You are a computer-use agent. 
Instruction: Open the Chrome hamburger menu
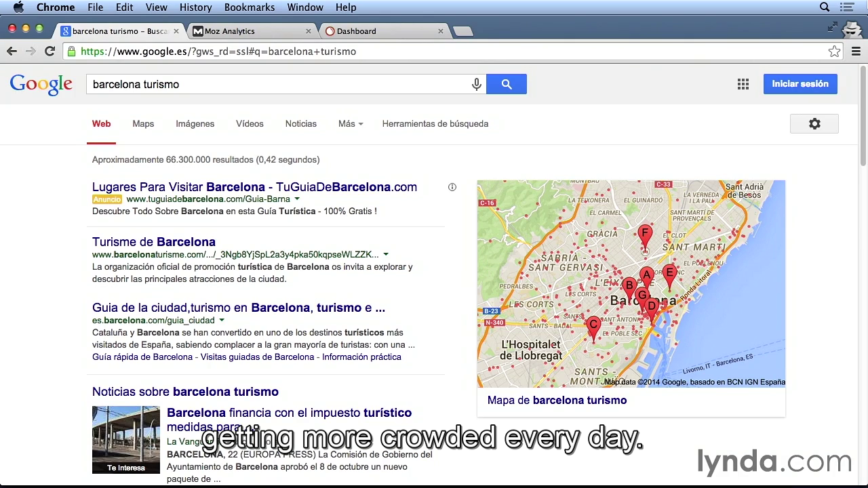(856, 52)
